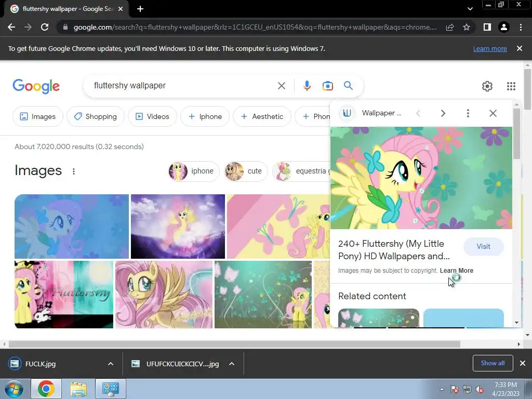Dismiss the Windows 7 update notice
The height and width of the screenshot is (399, 532).
point(520,48)
